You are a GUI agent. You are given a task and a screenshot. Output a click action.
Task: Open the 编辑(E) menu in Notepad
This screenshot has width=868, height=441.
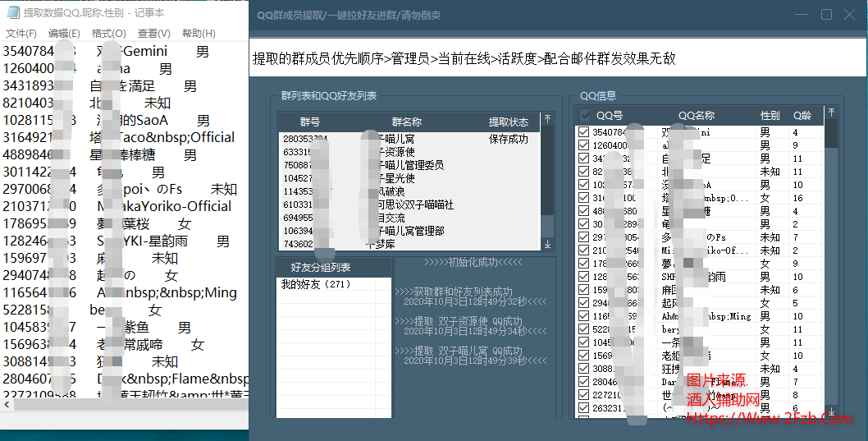64,34
